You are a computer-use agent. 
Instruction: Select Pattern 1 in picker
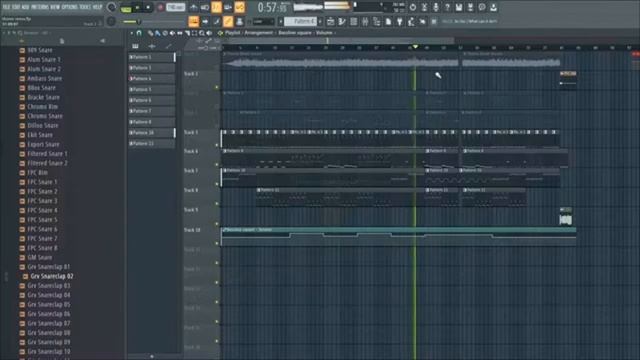tap(152, 57)
